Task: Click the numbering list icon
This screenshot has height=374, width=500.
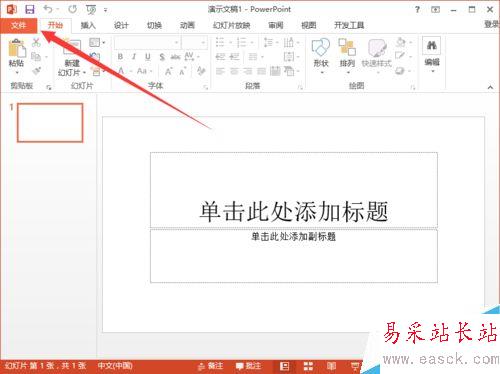Action: [241, 42]
